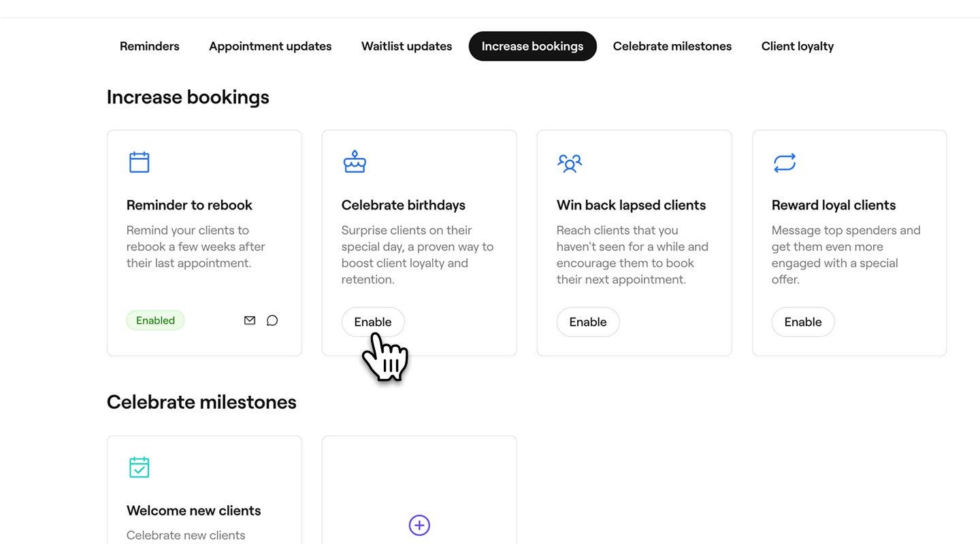Click the email envelope icon on Reminder card
Screen dimensions: 980x544
[x=250, y=320]
